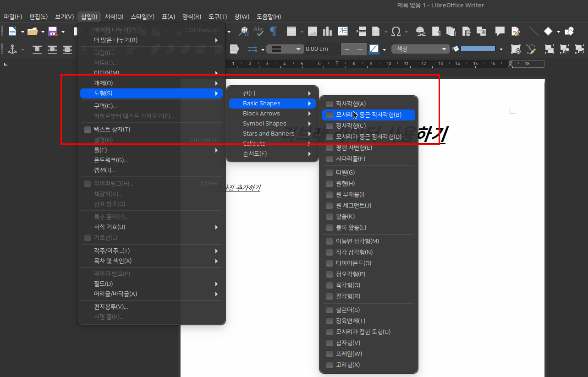Select the 직사각형(A) shape checkbox

coord(329,104)
